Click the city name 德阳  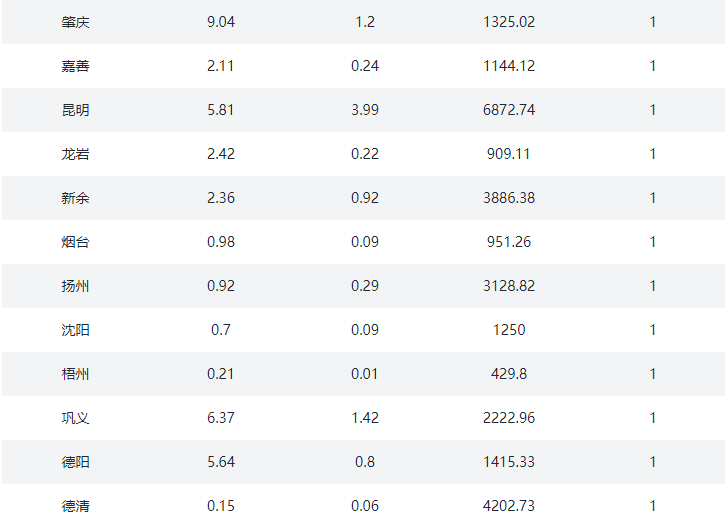pyautogui.click(x=75, y=462)
